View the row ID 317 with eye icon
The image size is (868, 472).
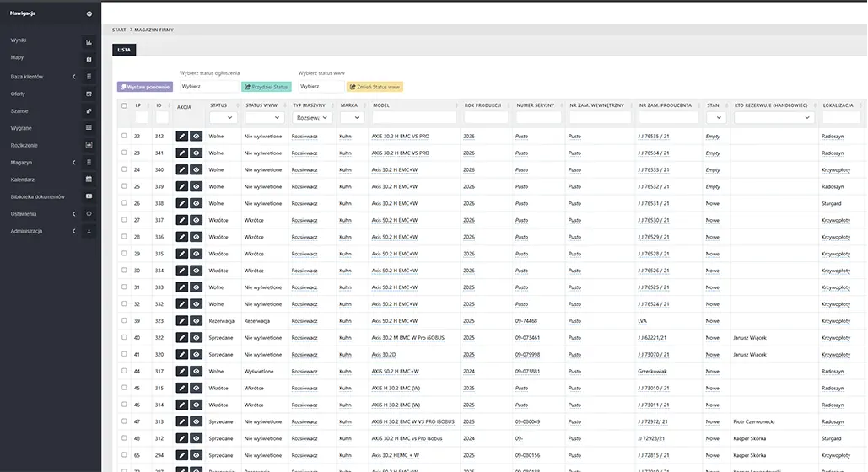(x=196, y=372)
